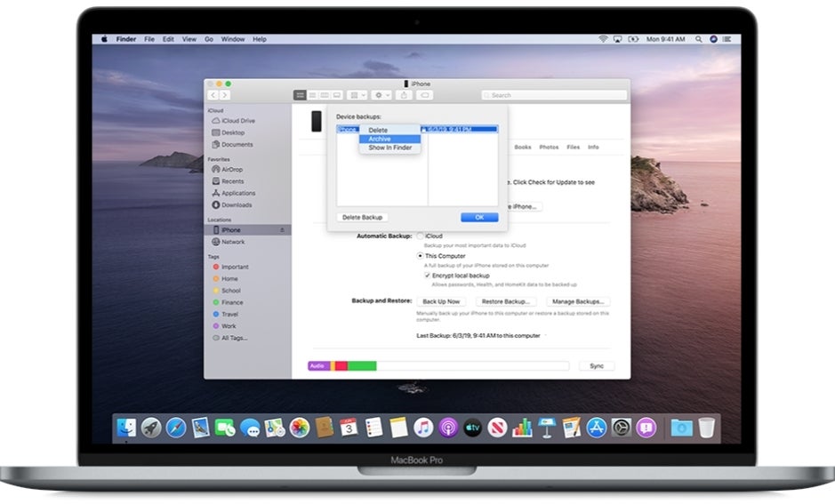Click the Sync button
The image size is (835, 504).
click(x=597, y=366)
